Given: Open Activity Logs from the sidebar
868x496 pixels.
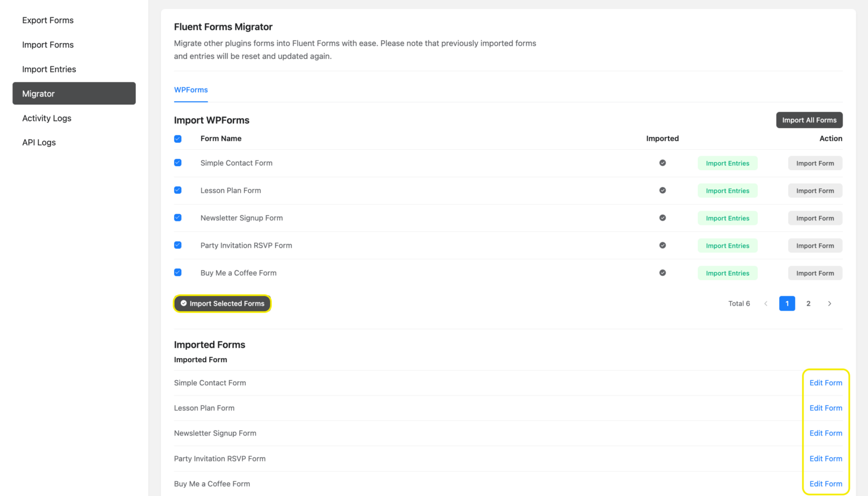Looking at the screenshot, I should [46, 118].
